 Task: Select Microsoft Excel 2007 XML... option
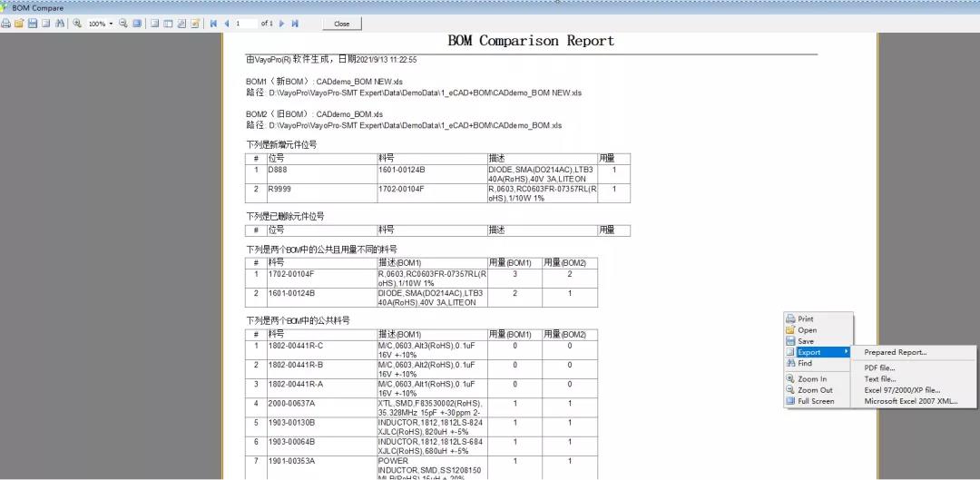pos(911,401)
